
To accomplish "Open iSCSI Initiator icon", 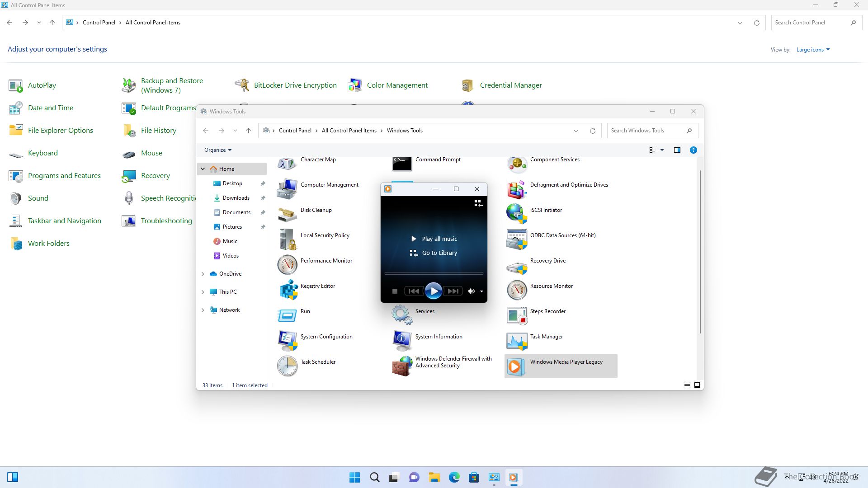I will click(517, 214).
